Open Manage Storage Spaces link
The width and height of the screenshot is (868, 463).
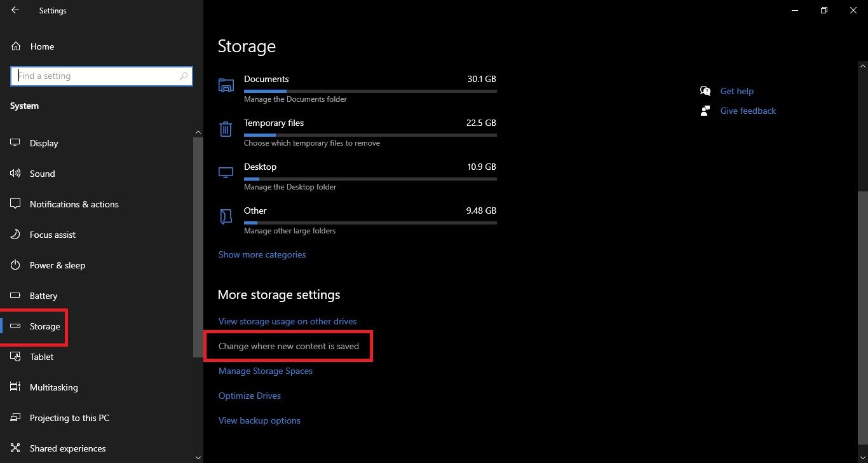coord(266,371)
